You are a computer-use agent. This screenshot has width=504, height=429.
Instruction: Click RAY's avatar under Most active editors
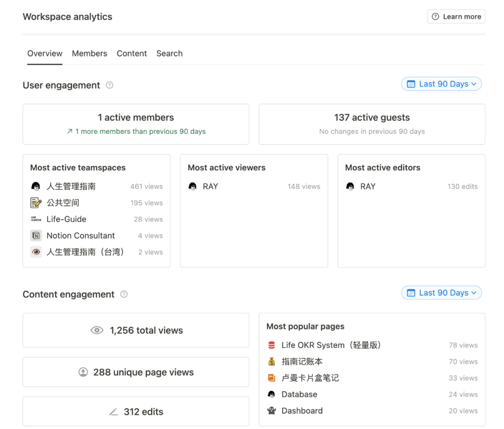pyautogui.click(x=350, y=186)
